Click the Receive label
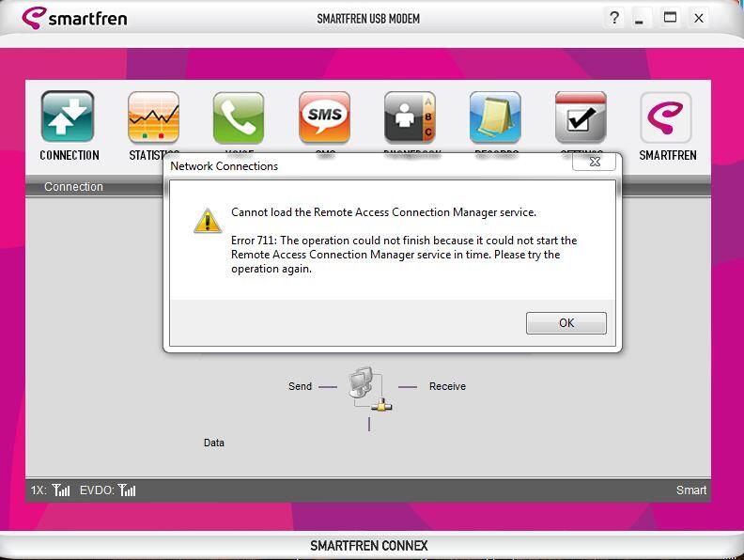 coord(447,386)
